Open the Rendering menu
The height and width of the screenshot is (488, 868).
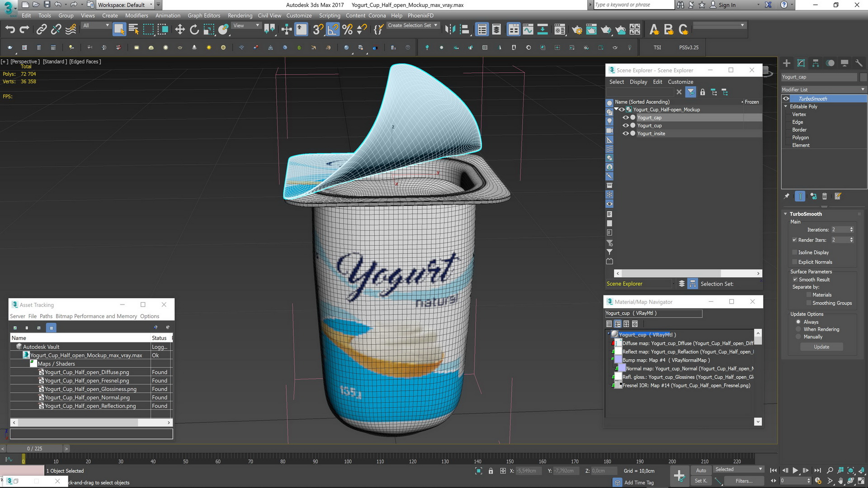[x=240, y=15]
